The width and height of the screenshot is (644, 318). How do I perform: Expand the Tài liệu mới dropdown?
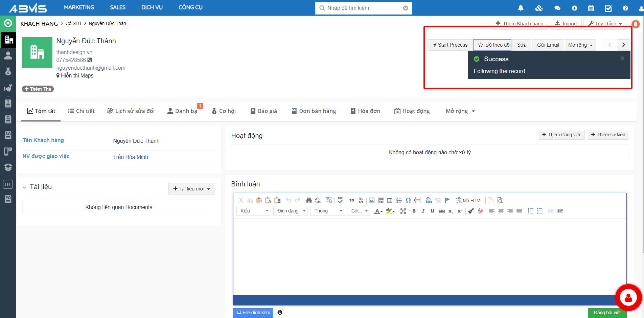click(191, 189)
